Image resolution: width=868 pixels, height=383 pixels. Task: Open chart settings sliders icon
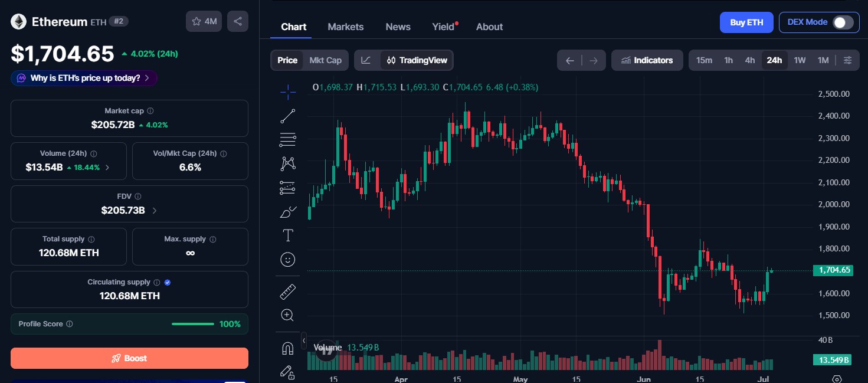(x=847, y=60)
